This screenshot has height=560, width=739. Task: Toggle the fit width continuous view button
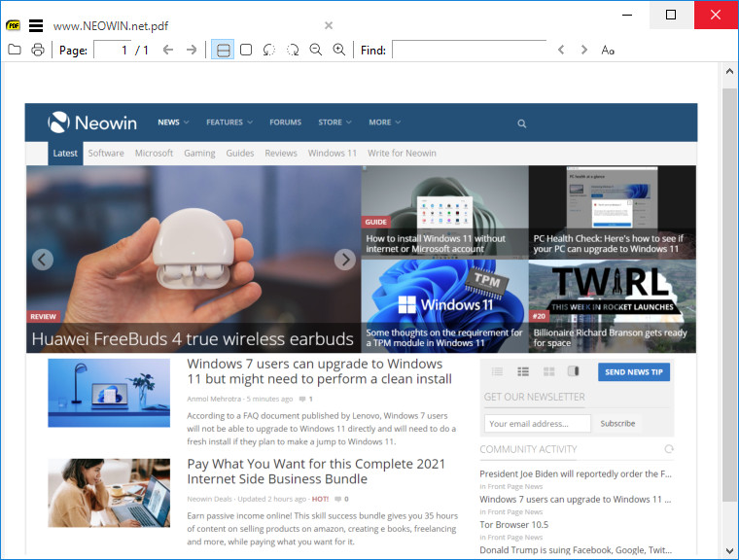(223, 50)
